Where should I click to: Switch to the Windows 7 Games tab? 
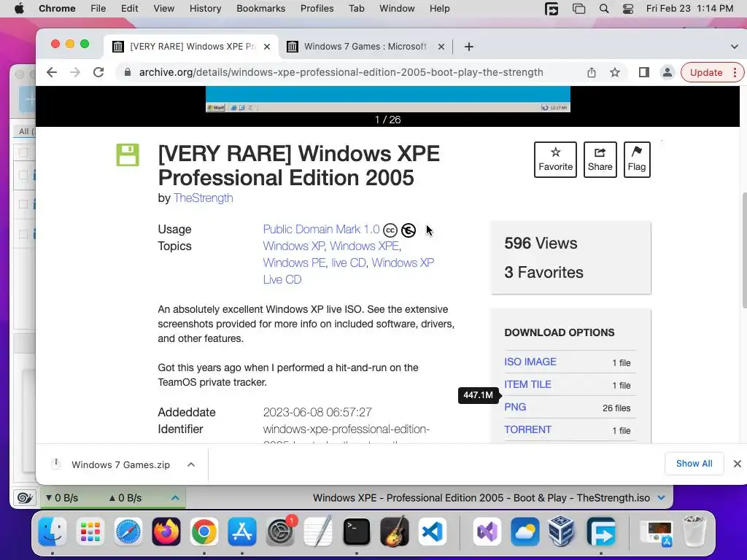(365, 47)
